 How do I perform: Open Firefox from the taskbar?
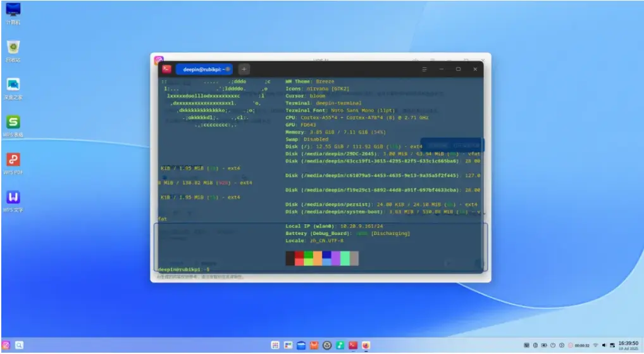coord(366,345)
